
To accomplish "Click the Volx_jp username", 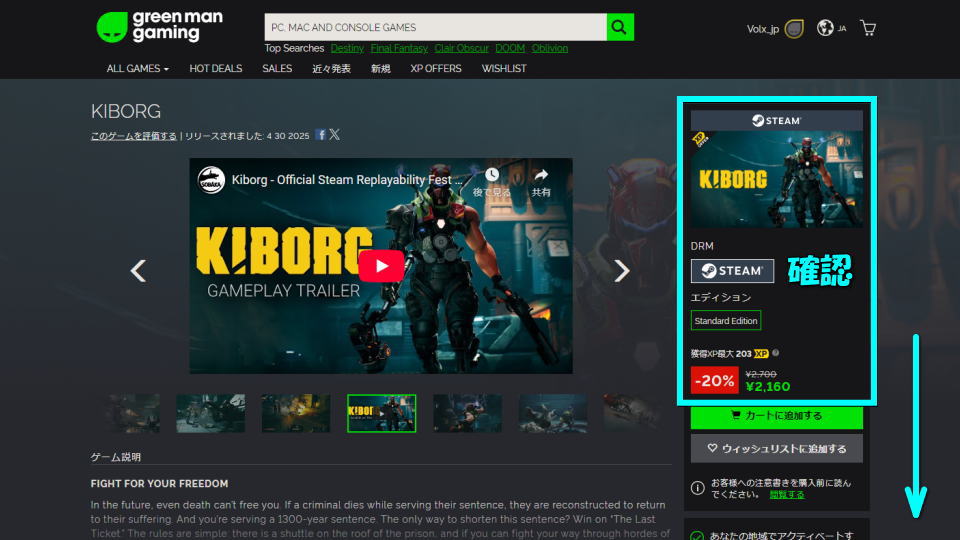I will click(762, 29).
